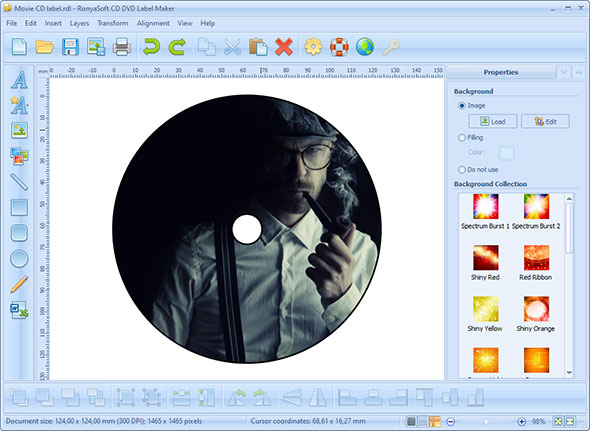Insert a picture using the image tool
Screen dimensions: 590x431
(19, 131)
